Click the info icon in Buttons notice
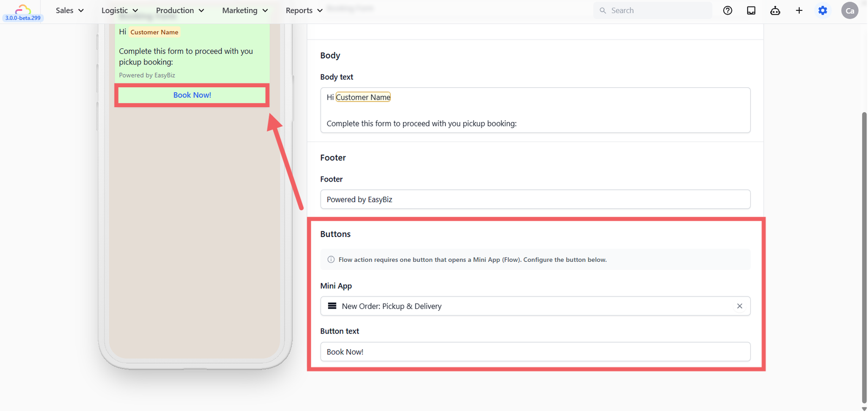 tap(331, 260)
